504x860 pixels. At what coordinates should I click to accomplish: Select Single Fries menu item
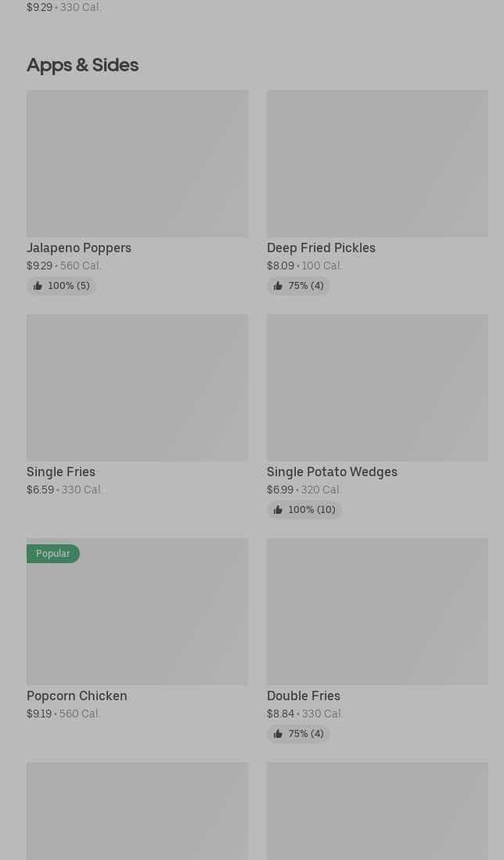point(61,472)
